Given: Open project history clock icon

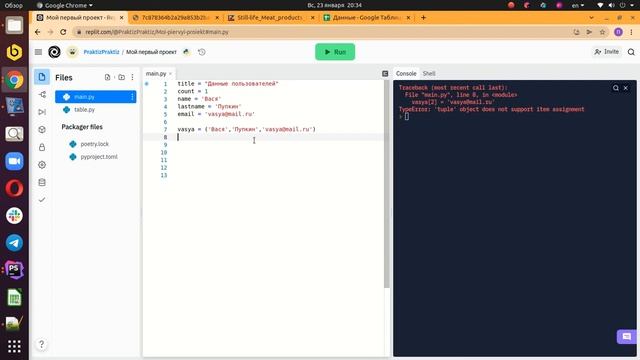Looking at the screenshot, I should point(202,52).
